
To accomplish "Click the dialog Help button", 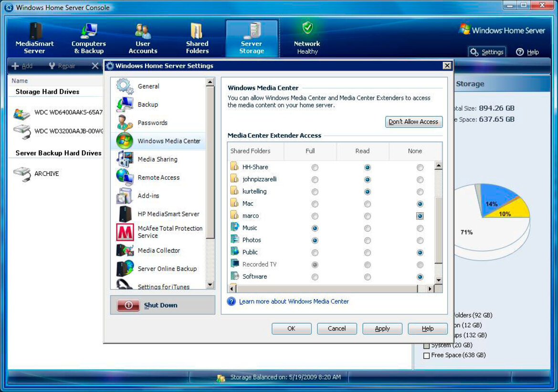I will pyautogui.click(x=428, y=329).
